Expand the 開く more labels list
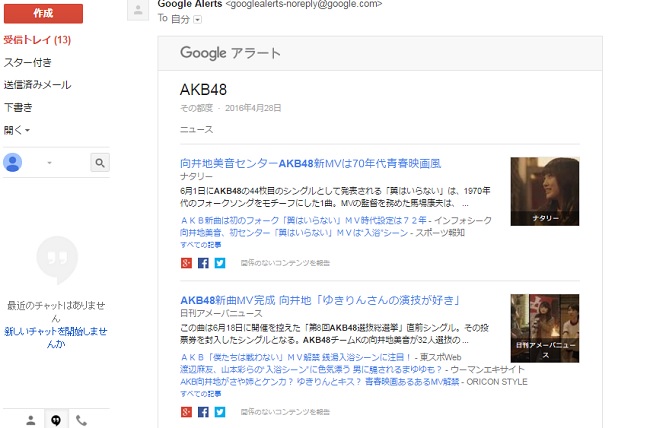Screen dimensions: 650x428 tap(17, 130)
